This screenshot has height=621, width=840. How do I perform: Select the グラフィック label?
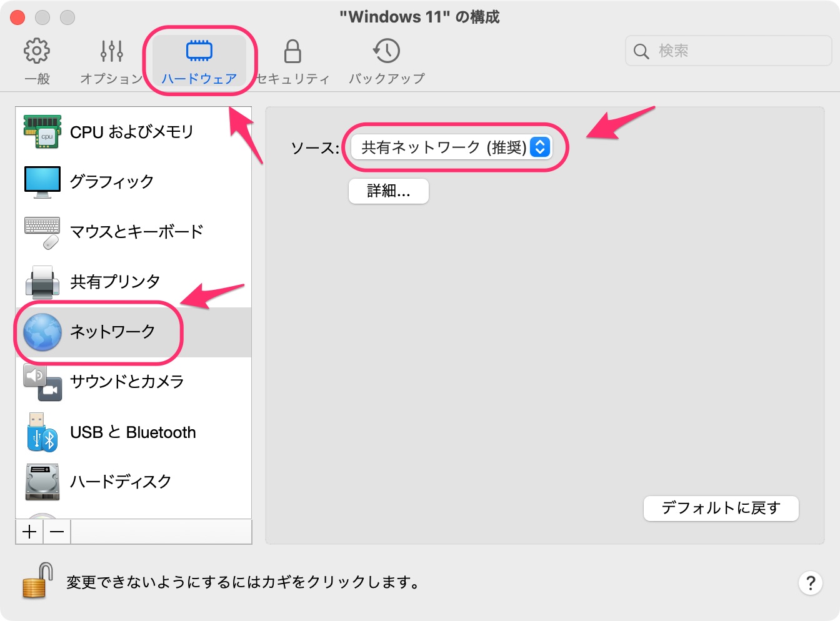(x=112, y=182)
